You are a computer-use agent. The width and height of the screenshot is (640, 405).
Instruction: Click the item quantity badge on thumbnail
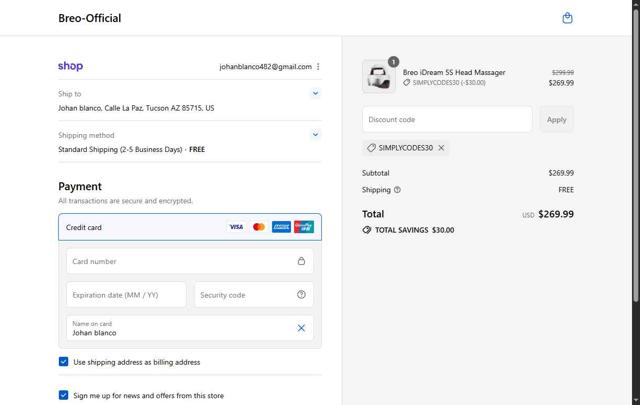(393, 62)
